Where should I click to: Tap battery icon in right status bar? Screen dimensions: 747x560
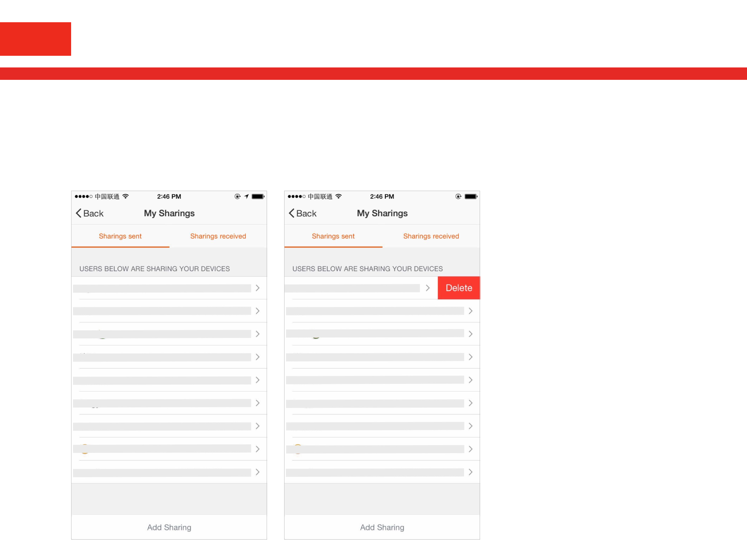point(471,197)
